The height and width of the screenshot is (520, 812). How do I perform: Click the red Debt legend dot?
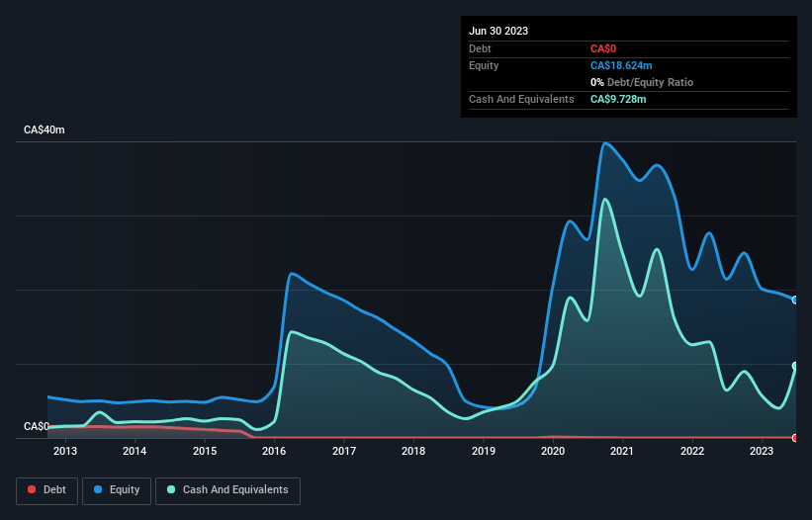point(32,489)
